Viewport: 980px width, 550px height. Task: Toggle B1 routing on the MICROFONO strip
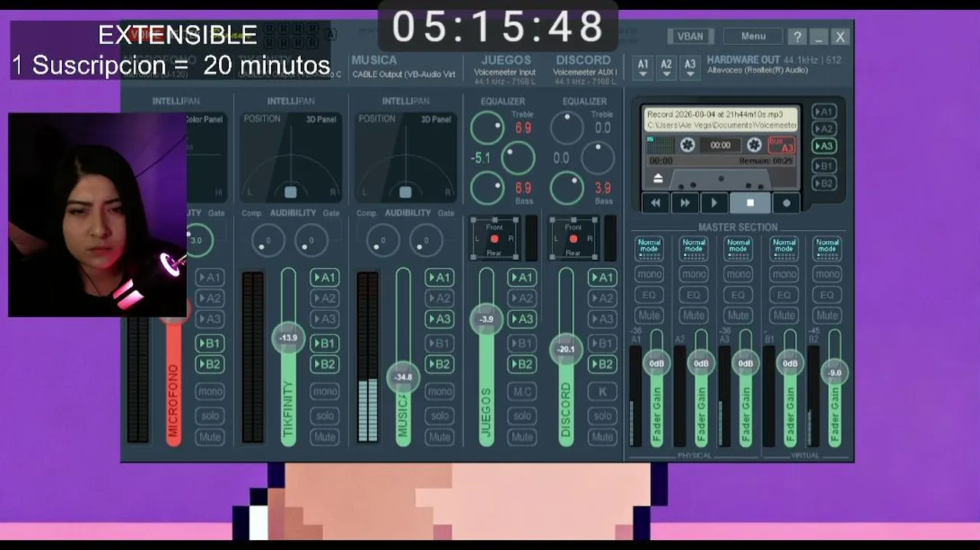pos(209,344)
